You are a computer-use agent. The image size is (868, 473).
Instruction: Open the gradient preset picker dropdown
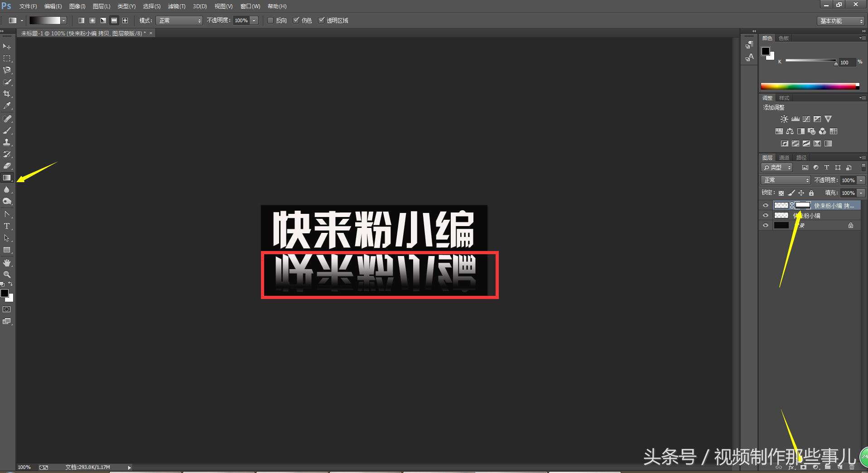point(64,20)
